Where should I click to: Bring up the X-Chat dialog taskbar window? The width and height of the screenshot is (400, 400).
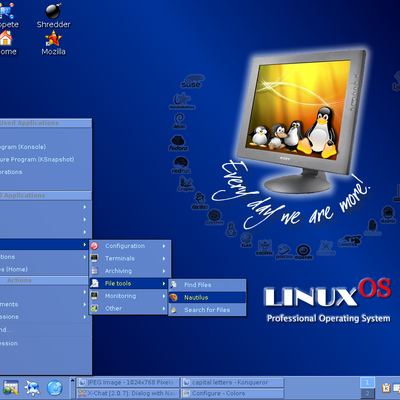[128, 393]
